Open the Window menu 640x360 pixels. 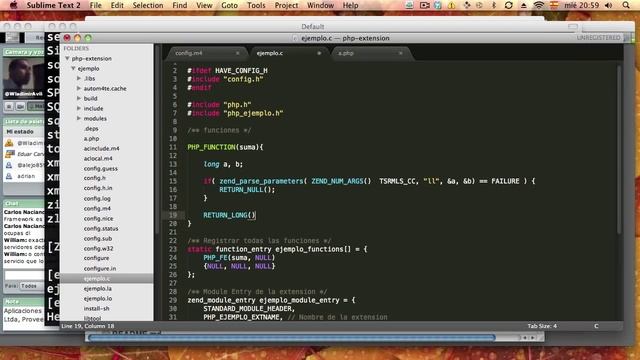(320, 5)
